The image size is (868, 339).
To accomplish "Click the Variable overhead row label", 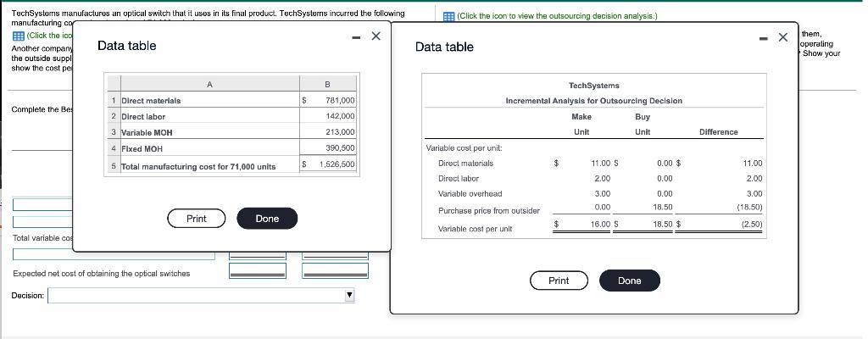I will click(x=470, y=194).
